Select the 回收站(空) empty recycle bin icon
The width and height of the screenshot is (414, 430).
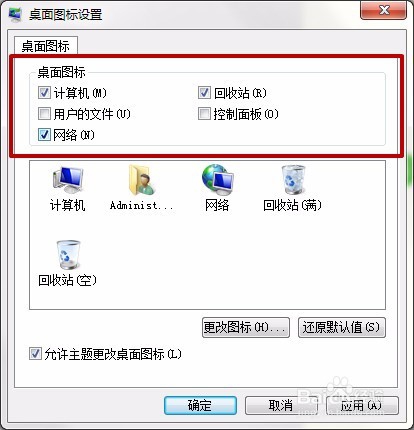pyautogui.click(x=68, y=255)
